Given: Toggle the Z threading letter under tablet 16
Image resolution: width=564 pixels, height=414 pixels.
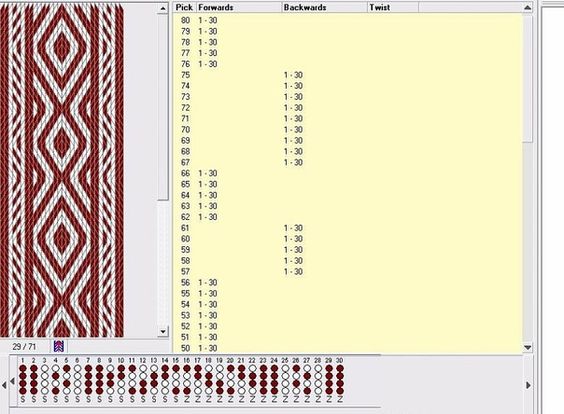Looking at the screenshot, I should coord(187,399).
